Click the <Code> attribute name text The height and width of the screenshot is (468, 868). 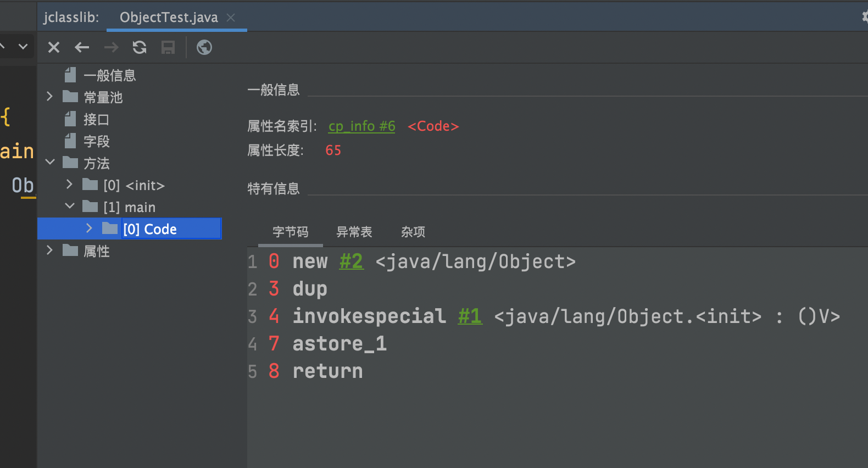(x=433, y=126)
